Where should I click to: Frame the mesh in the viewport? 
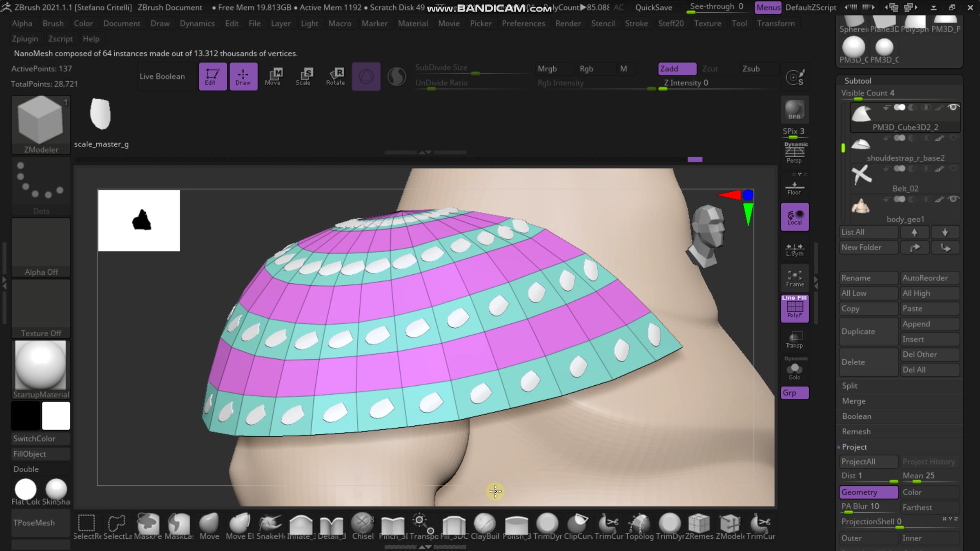pyautogui.click(x=795, y=279)
